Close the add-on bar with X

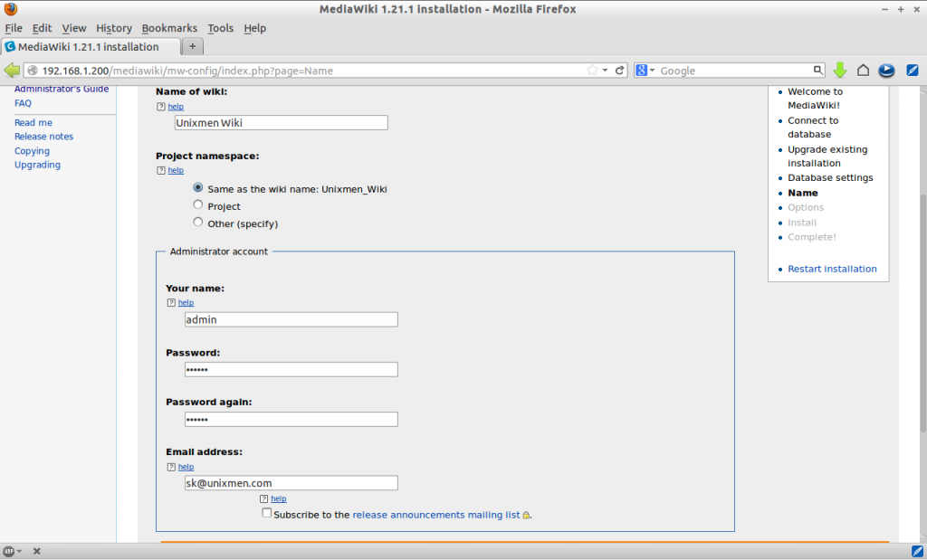[x=36, y=551]
